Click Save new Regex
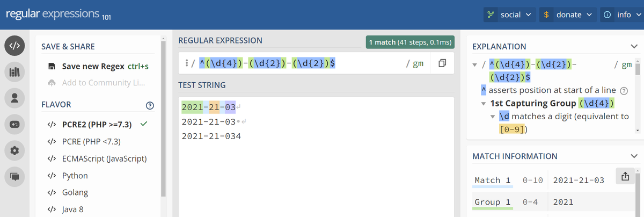 click(x=98, y=67)
